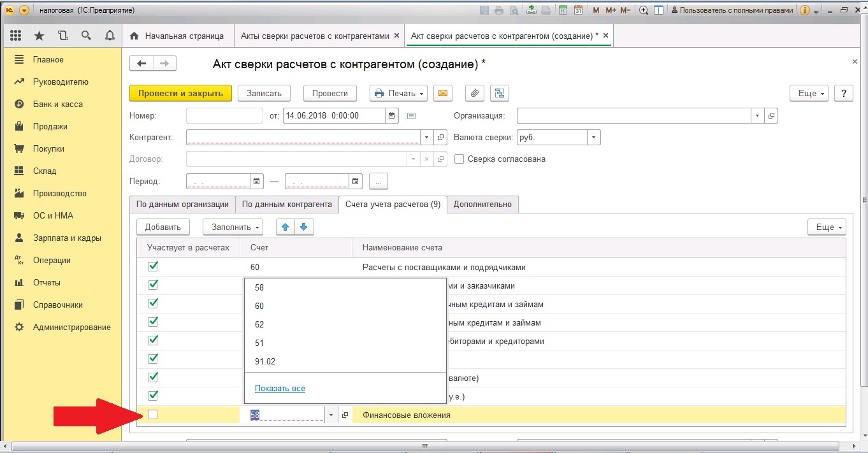Toggle Сверка согласована checkbox
Screen dimensions: 868x453
(459, 159)
